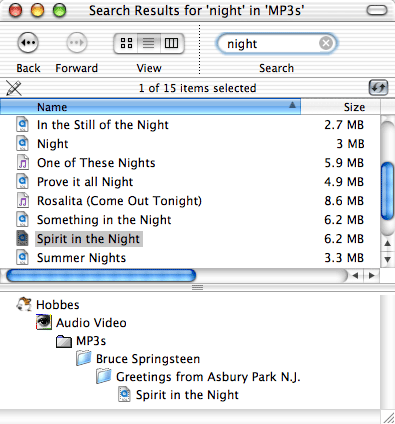Sort results by the Size column
This screenshot has width=395, height=424.
click(x=340, y=107)
